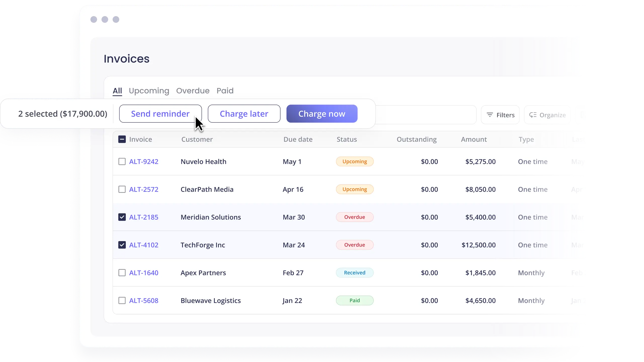Click the Overdue badge for TechForge Inc
Image resolution: width=644 pixels, height=362 pixels.
[x=355, y=245]
